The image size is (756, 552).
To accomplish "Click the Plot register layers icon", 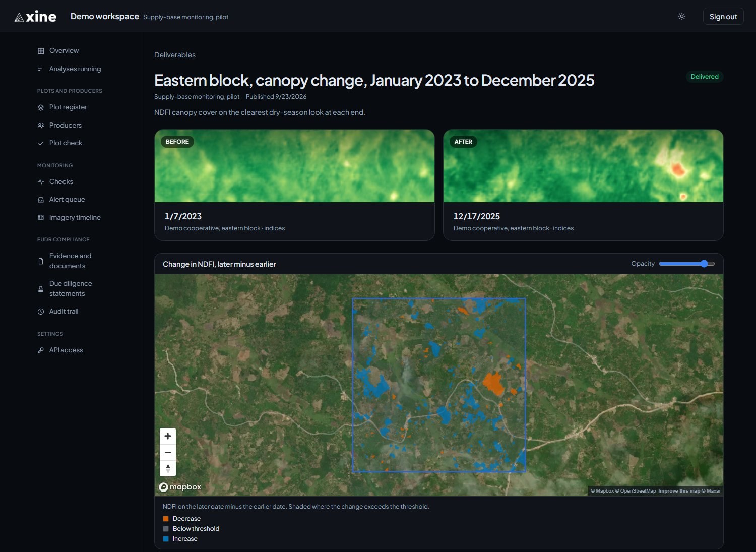I will coord(41,107).
